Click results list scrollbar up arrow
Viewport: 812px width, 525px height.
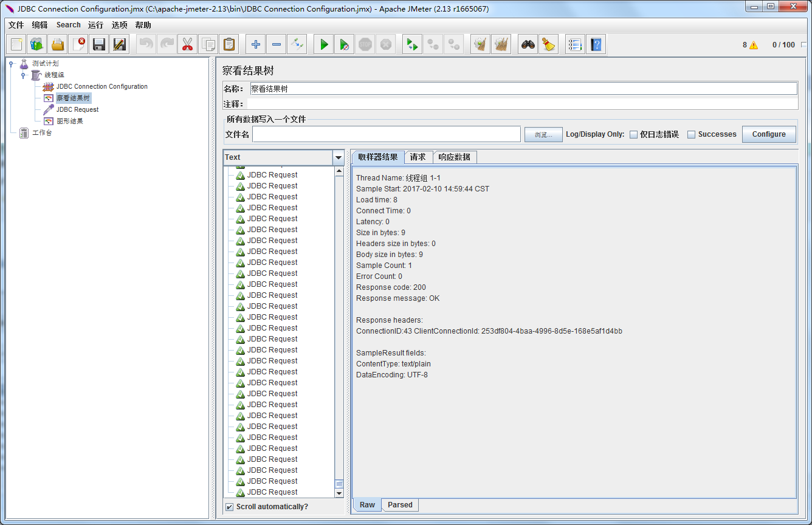click(339, 171)
